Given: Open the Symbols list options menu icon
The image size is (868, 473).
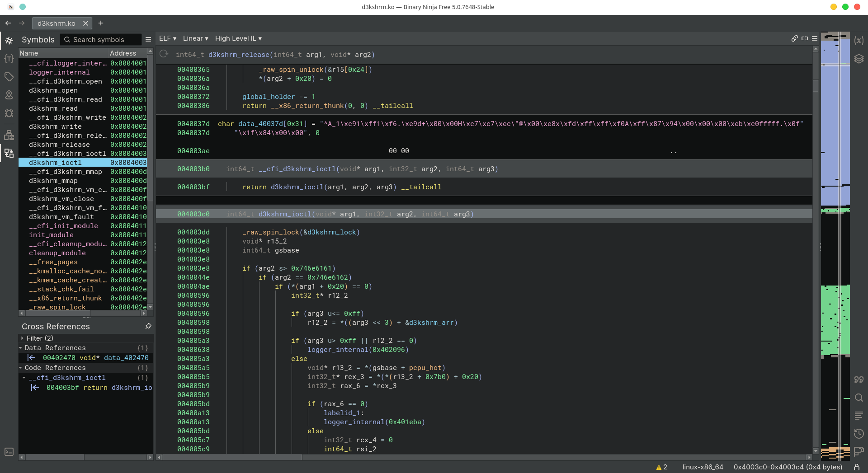Looking at the screenshot, I should pyautogui.click(x=148, y=40).
